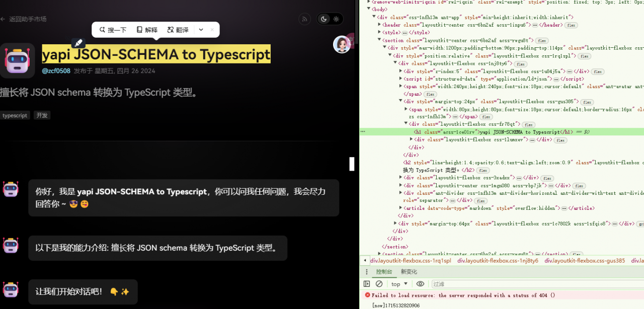Toggle the flex badge on div css-3xadxx
Viewport: 644px width, 309px height.
(547, 178)
